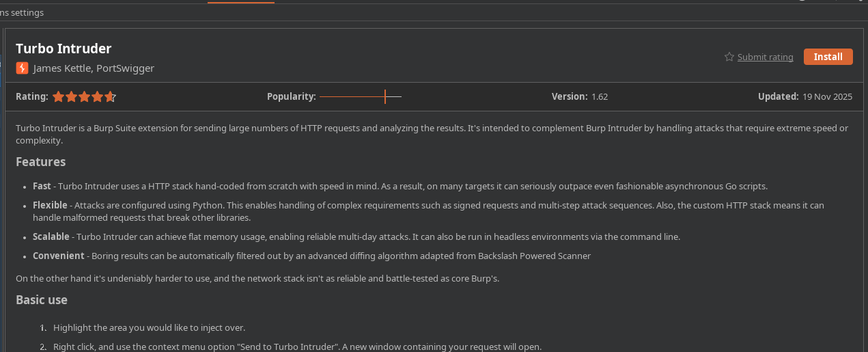Click the outline star beside Submit rating
The width and height of the screenshot is (868, 352).
[729, 57]
